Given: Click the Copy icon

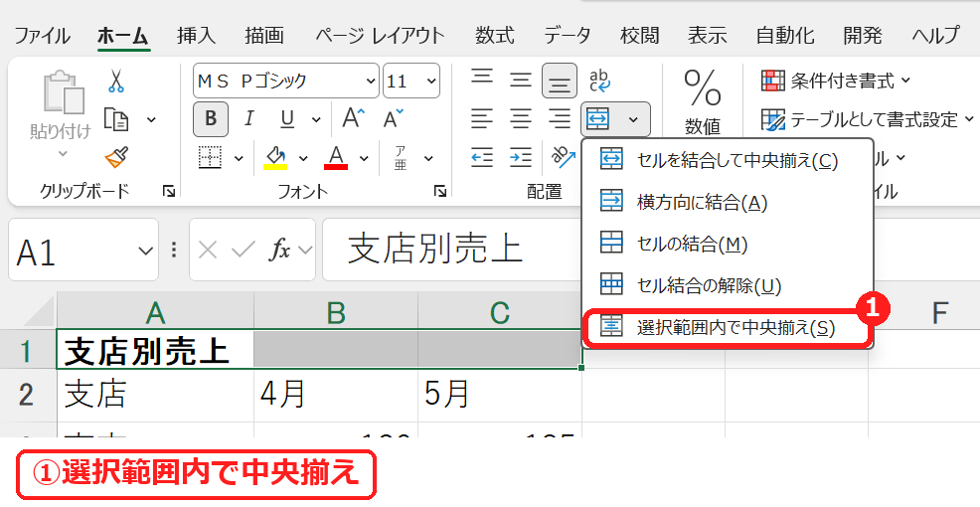Looking at the screenshot, I should [x=116, y=119].
